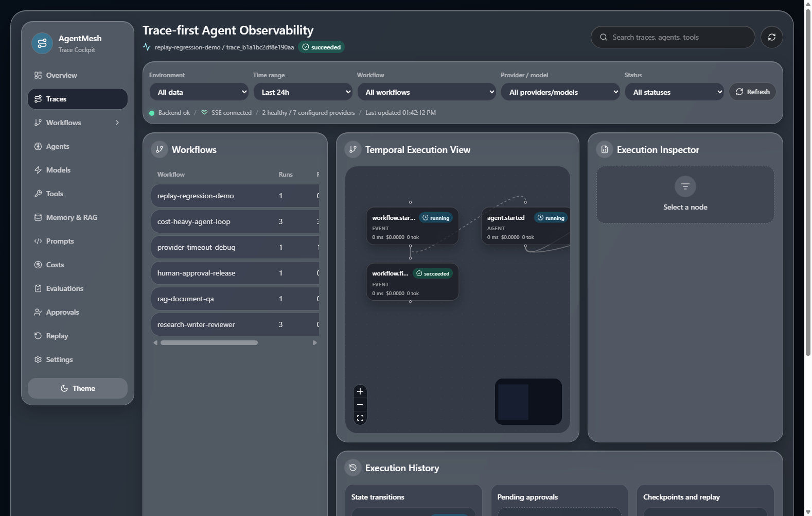Click the Runs column header
This screenshot has height=516, width=812.
[x=286, y=175]
